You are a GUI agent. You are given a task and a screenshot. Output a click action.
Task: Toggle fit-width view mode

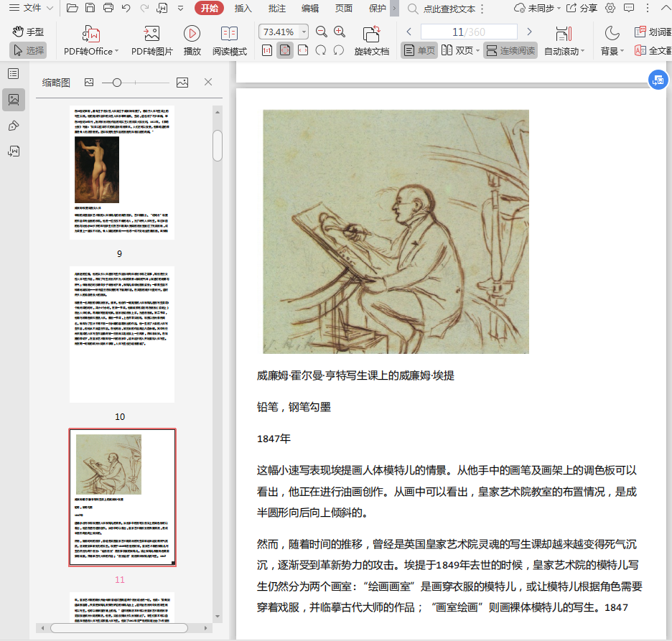(303, 50)
